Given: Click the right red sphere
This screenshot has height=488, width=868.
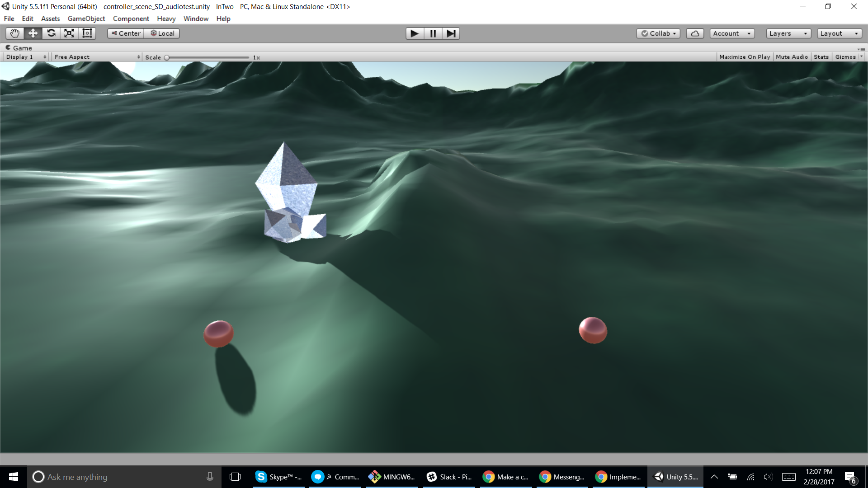Looking at the screenshot, I should pos(593,330).
